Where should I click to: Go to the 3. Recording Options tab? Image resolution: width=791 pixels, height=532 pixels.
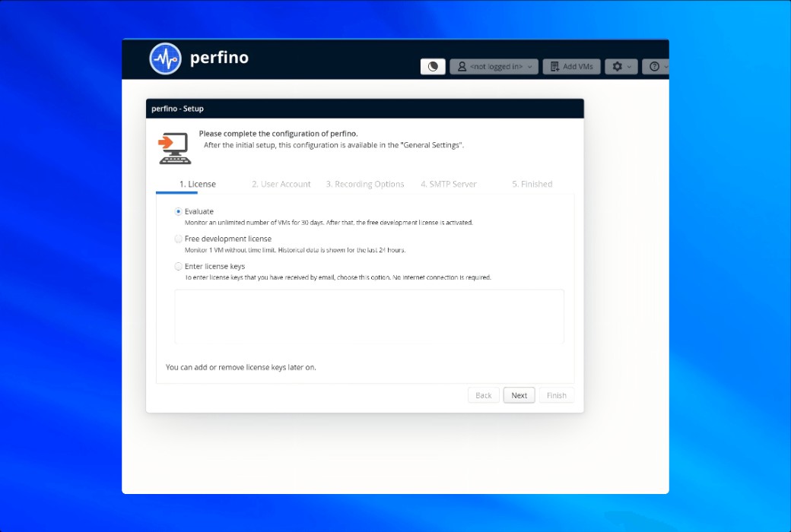(x=365, y=184)
